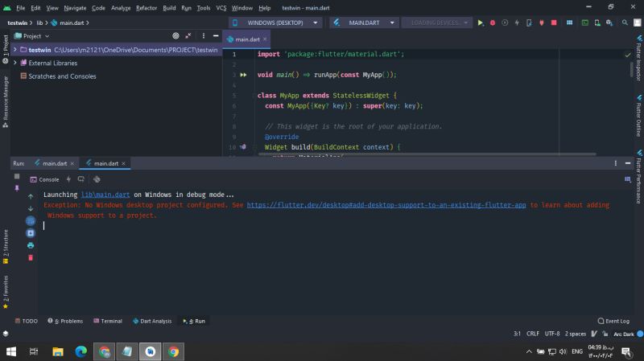Image resolution: width=644 pixels, height=361 pixels.
Task: Open TODO tool window
Action: [27, 321]
